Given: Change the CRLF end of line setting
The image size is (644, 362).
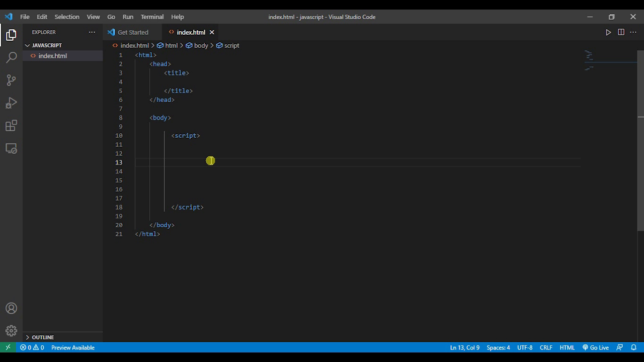Looking at the screenshot, I should 546,347.
